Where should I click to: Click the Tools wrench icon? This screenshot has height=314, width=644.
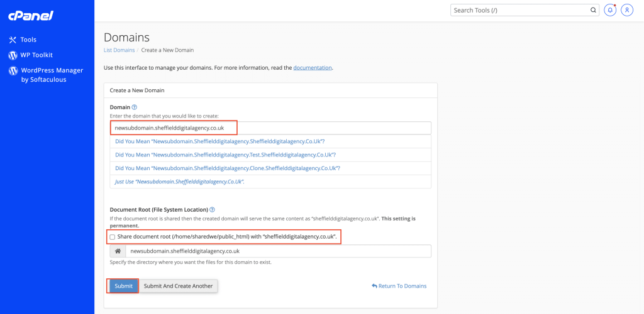point(13,40)
